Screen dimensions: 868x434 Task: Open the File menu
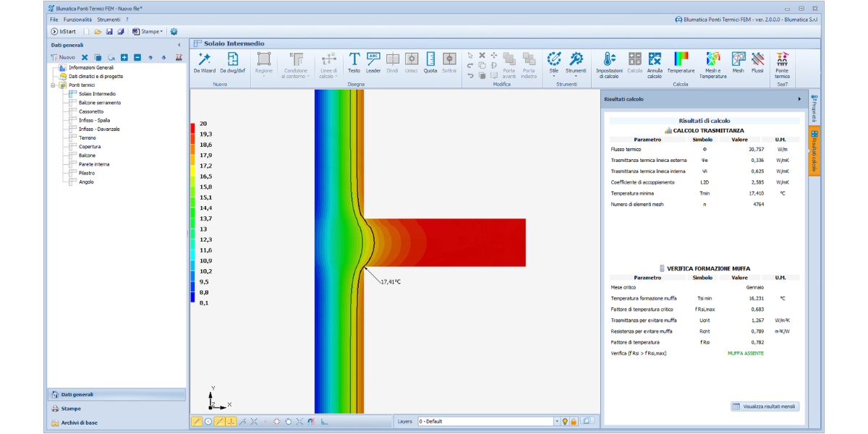click(x=54, y=20)
